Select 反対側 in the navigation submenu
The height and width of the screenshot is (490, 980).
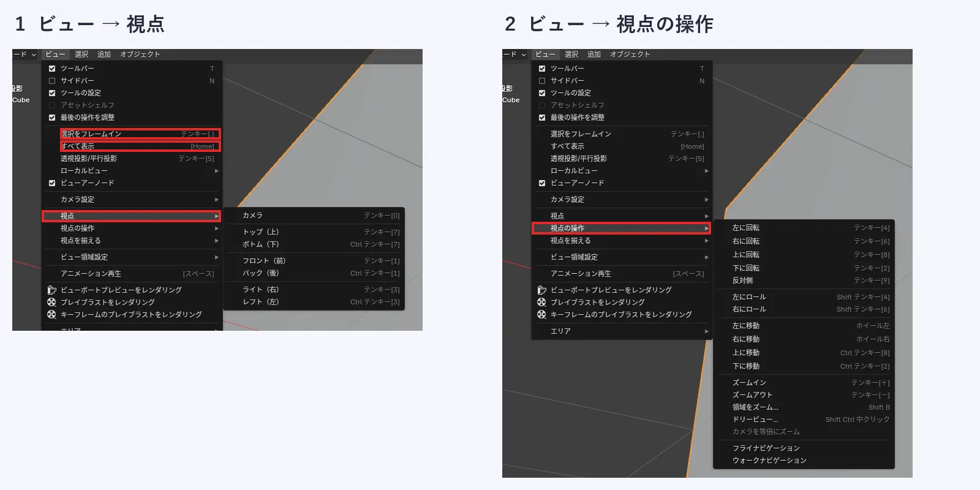pyautogui.click(x=804, y=281)
